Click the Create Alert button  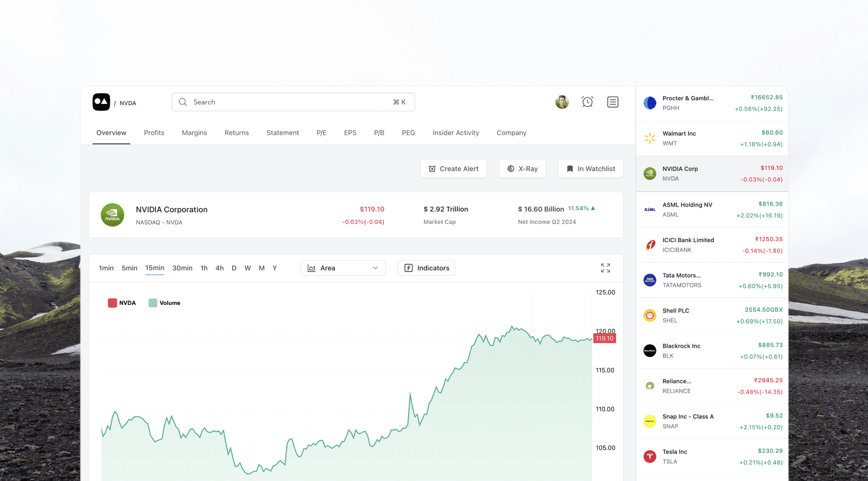pos(453,169)
